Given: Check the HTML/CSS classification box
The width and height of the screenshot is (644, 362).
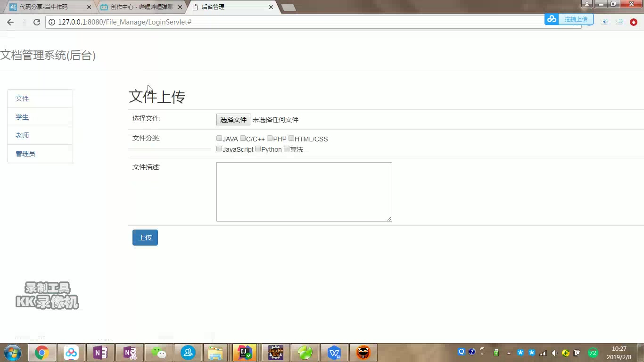Looking at the screenshot, I should point(291,138).
